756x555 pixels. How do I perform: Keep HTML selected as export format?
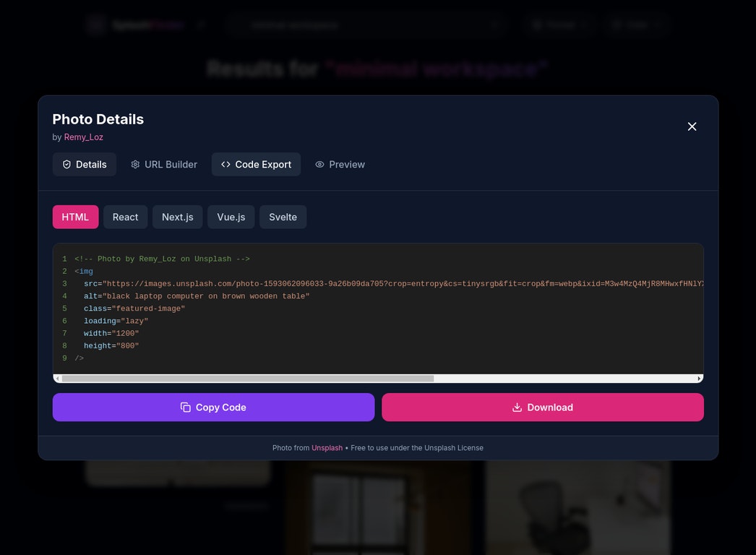[x=75, y=217]
